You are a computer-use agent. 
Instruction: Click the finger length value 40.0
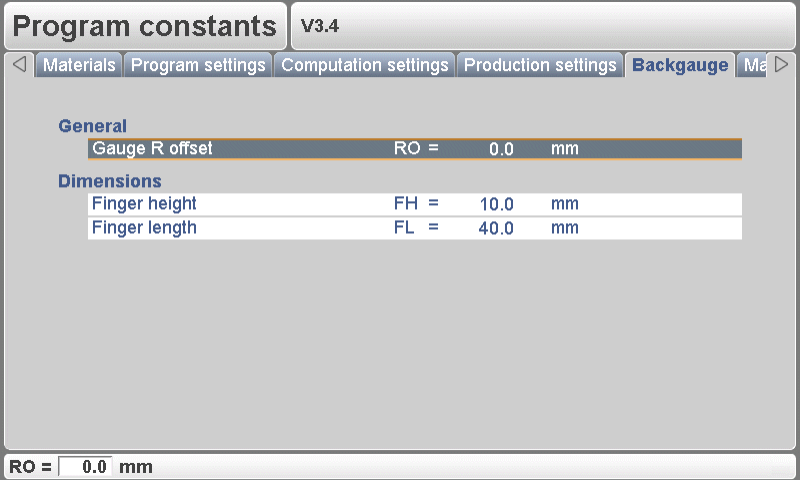[x=496, y=228]
